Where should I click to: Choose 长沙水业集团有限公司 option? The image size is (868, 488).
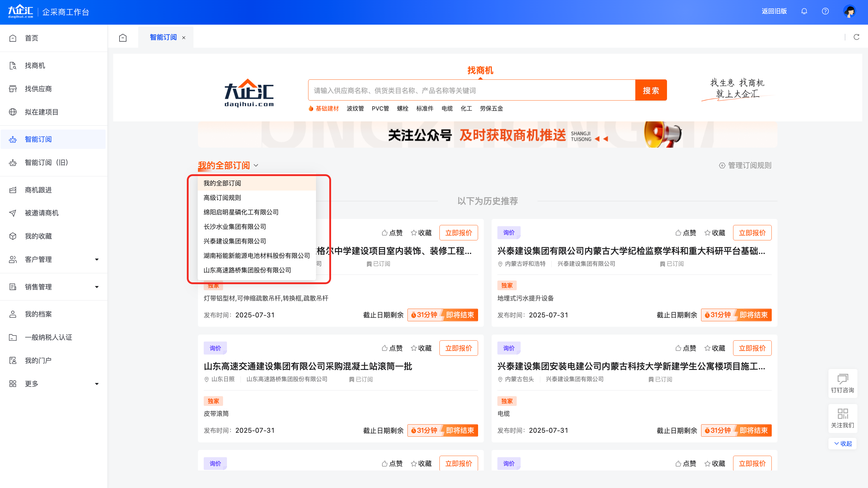(257, 226)
